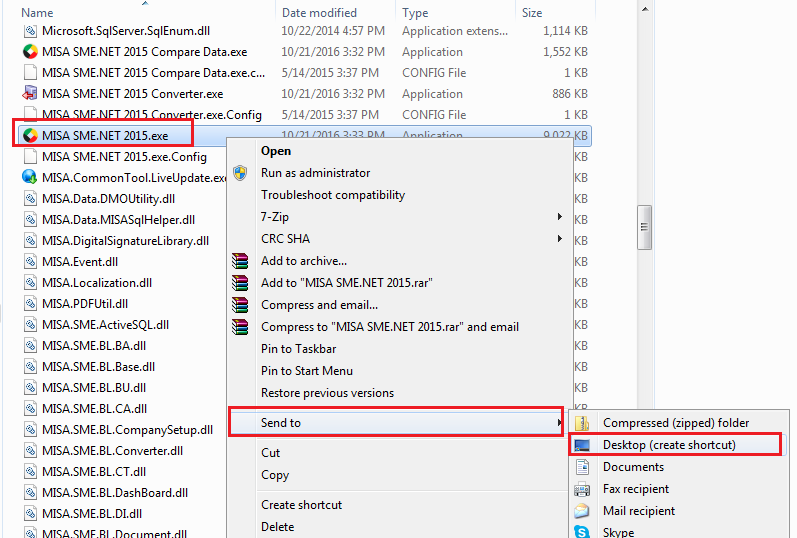Click the Skype icon in the Send to submenu
The width and height of the screenshot is (797, 538).
[582, 532]
